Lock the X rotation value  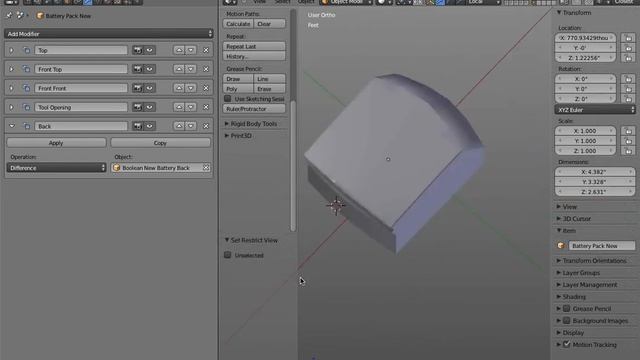[628, 79]
